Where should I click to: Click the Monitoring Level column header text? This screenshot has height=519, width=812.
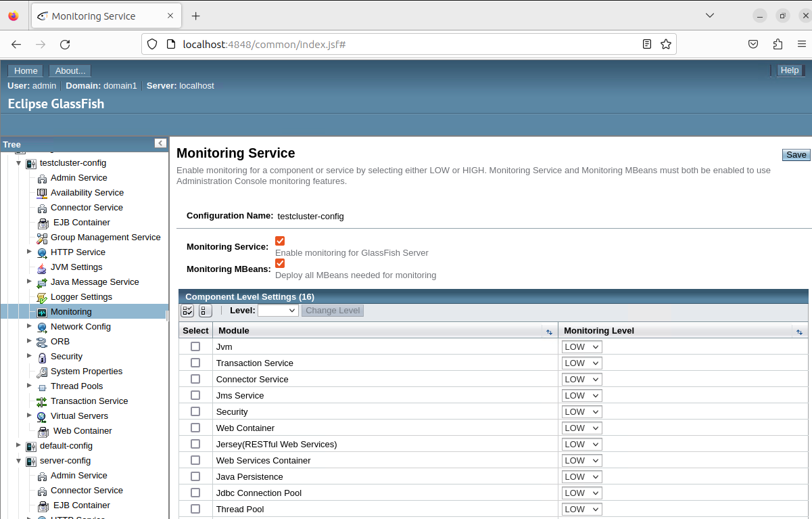click(x=599, y=331)
